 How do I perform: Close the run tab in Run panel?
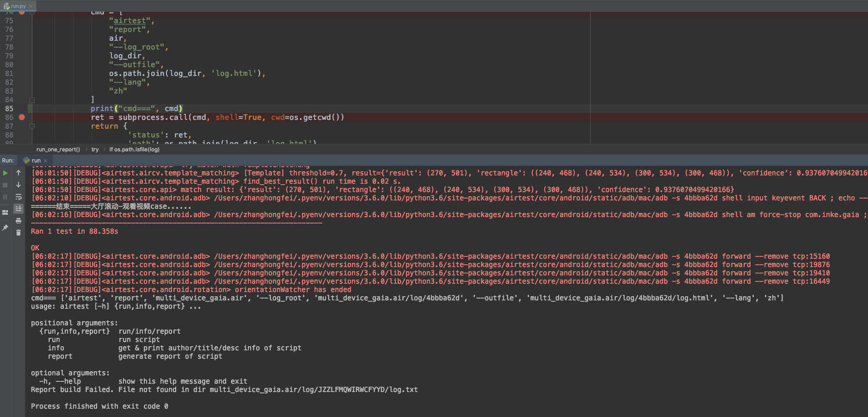pos(45,161)
